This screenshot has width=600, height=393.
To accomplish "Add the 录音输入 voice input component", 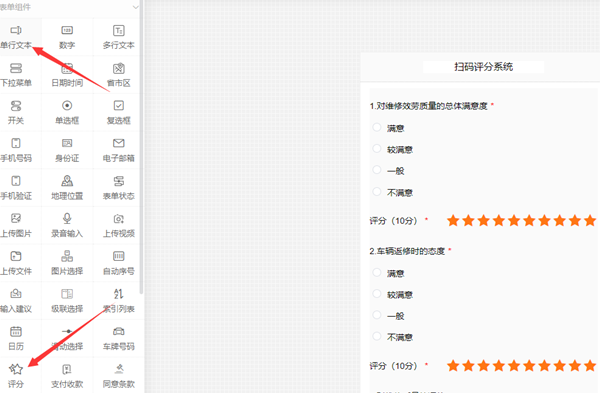I will coord(67,225).
